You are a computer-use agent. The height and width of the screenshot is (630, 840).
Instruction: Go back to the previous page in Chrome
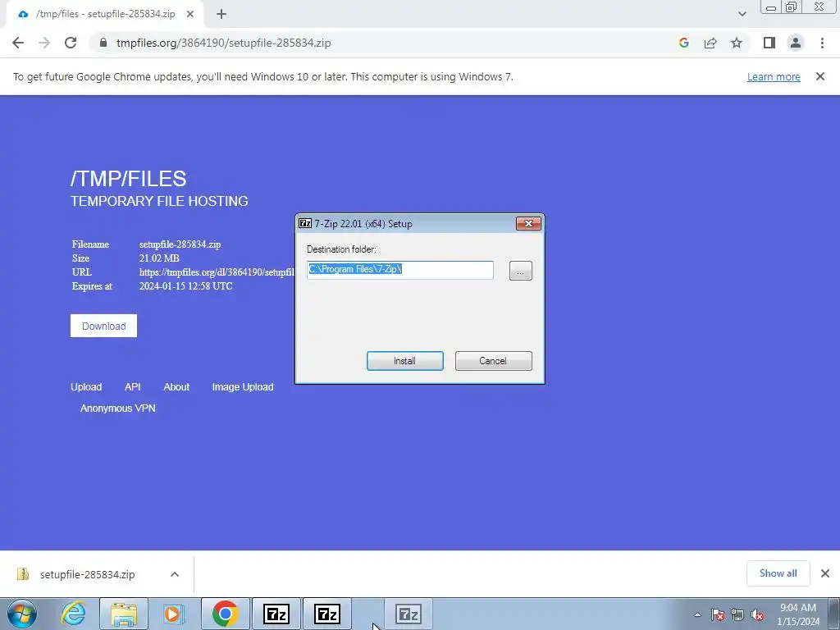point(18,43)
